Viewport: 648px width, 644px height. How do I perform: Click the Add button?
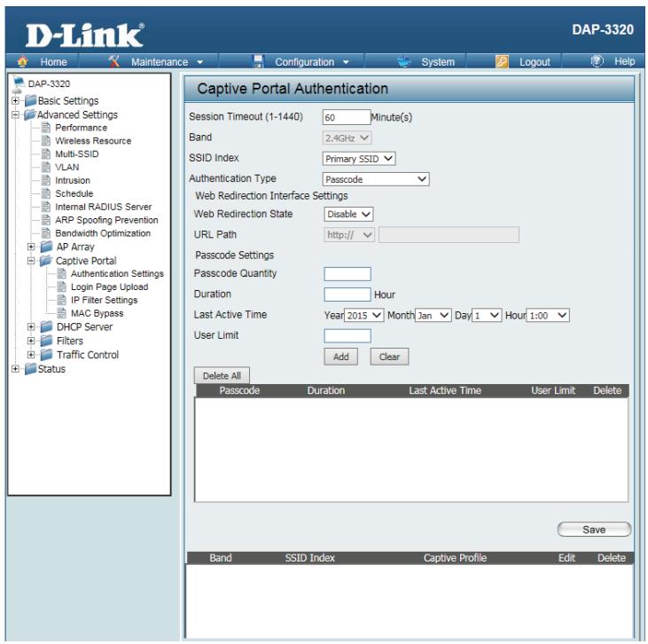tap(341, 357)
